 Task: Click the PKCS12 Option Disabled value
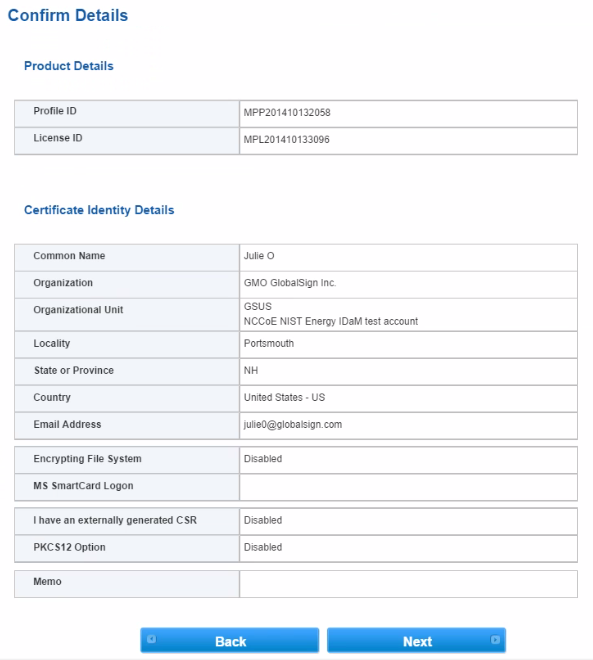pos(263,547)
